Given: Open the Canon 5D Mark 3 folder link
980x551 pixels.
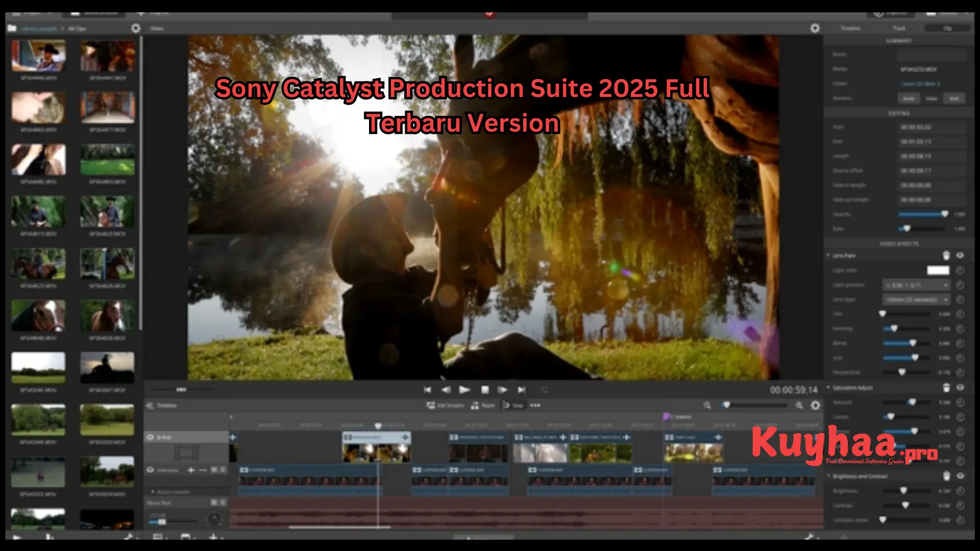Looking at the screenshot, I should click(920, 83).
